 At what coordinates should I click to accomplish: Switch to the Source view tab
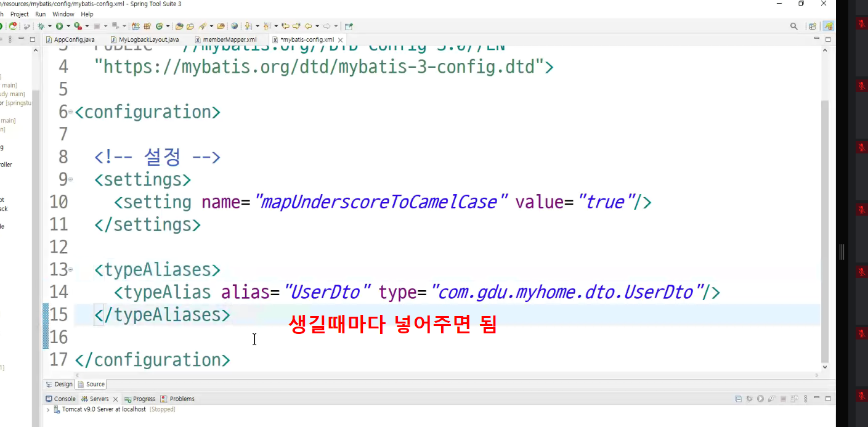(91, 384)
